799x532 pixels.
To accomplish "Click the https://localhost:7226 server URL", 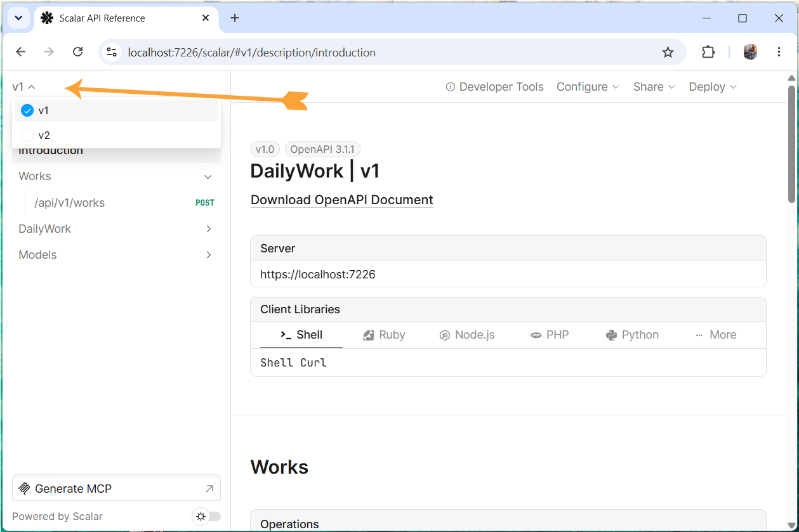I will (318, 275).
